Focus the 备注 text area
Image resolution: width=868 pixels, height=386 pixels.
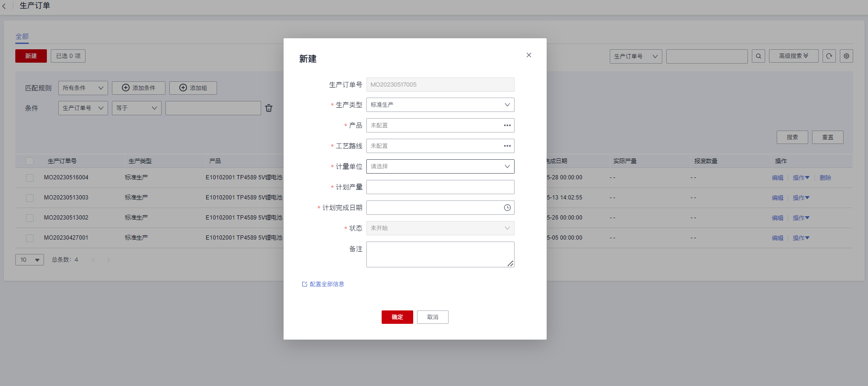440,254
